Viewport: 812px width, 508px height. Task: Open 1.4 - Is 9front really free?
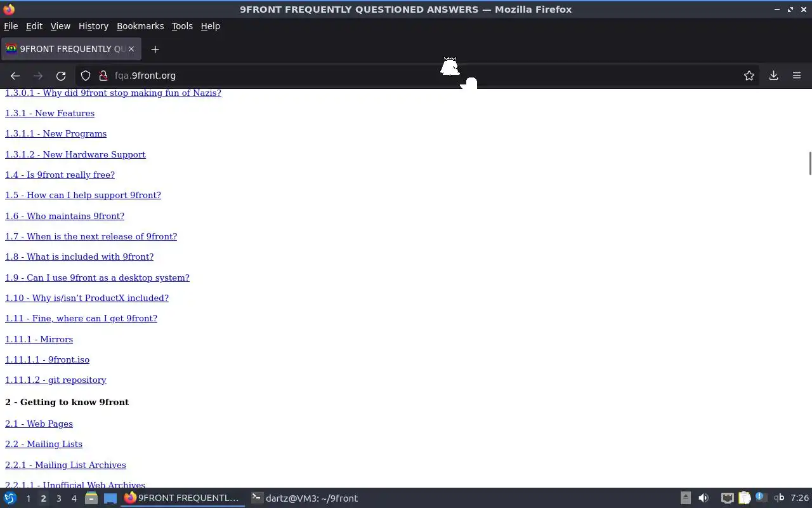60,175
